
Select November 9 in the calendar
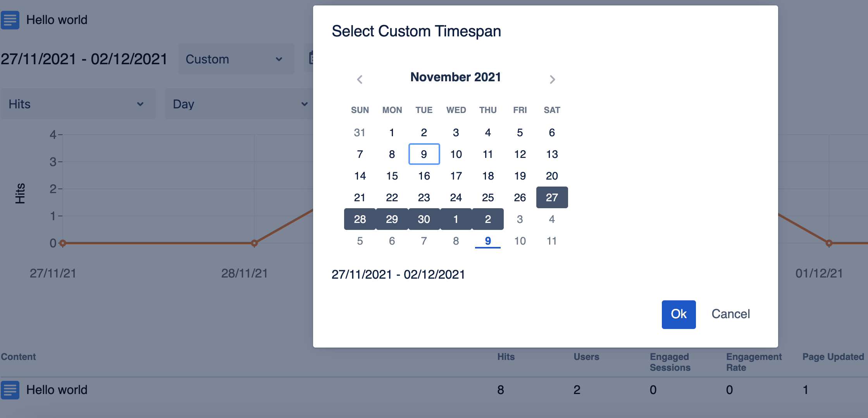coord(424,154)
